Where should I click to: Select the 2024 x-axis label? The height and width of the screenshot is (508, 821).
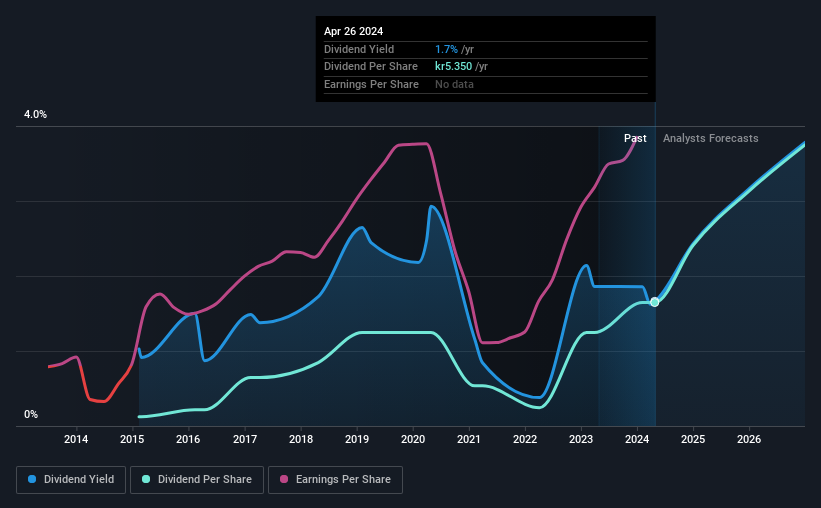coord(637,439)
